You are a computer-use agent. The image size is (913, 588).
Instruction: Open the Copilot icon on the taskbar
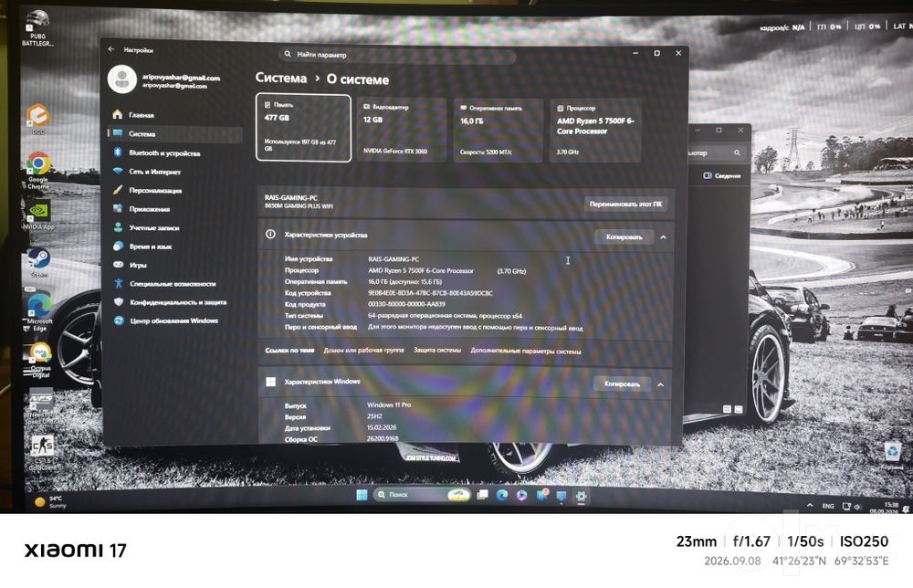tap(521, 495)
